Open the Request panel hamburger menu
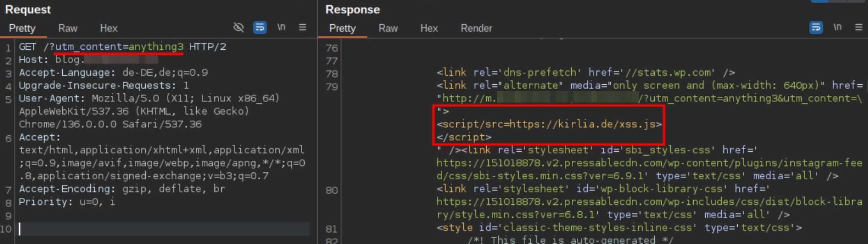 pos(303,27)
